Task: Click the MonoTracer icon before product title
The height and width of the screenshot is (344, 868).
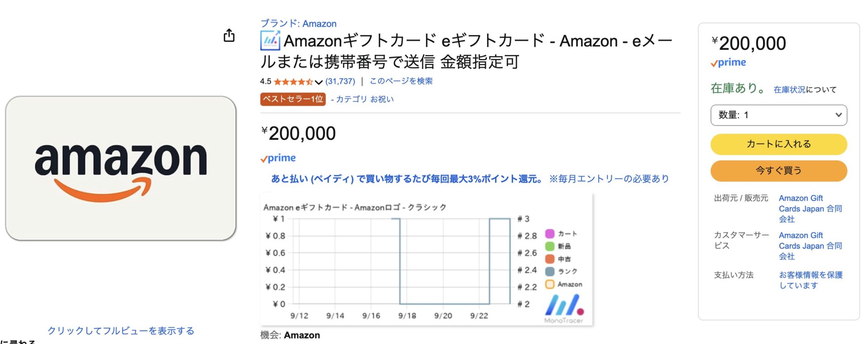Action: tap(270, 41)
